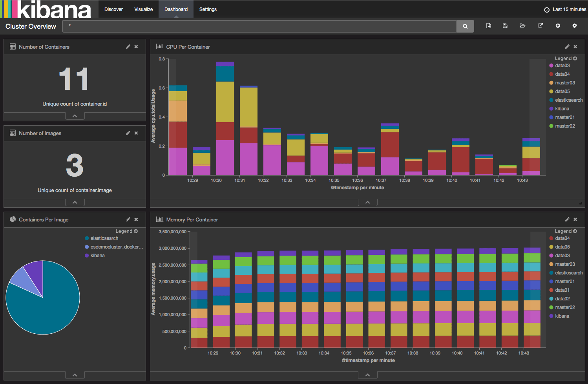
Task: Click the Kibana logo
Action: [x=47, y=9]
